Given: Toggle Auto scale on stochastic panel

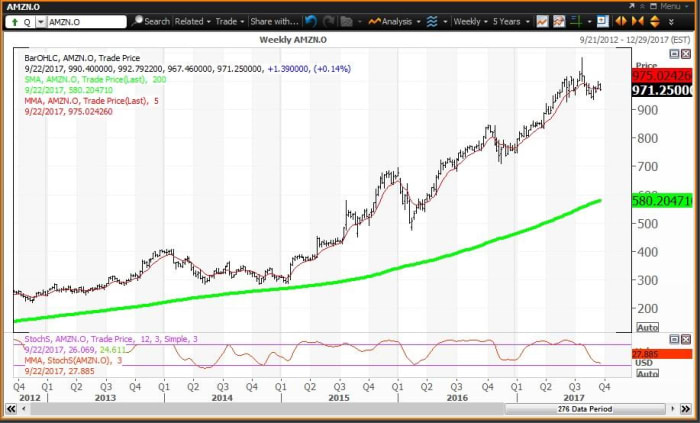Looking at the screenshot, I should pyautogui.click(x=647, y=373).
